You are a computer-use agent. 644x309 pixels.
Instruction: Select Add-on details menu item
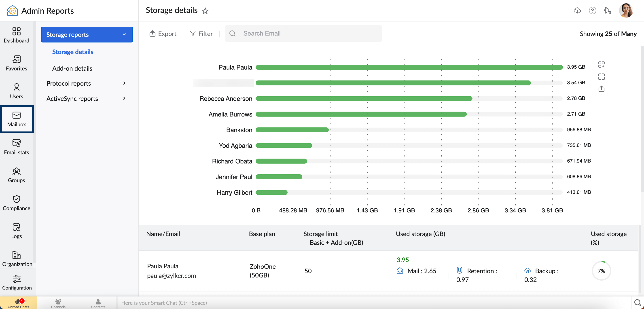click(x=72, y=68)
